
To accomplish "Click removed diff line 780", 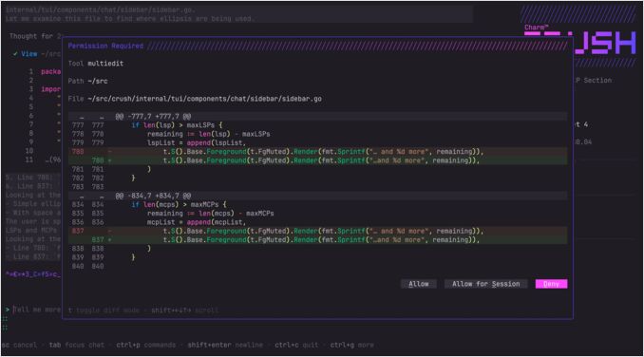I will tap(317, 152).
